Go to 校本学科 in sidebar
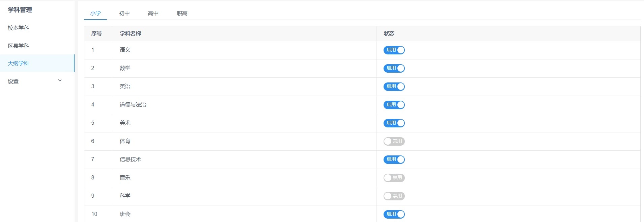This screenshot has height=222, width=644. (x=19, y=28)
